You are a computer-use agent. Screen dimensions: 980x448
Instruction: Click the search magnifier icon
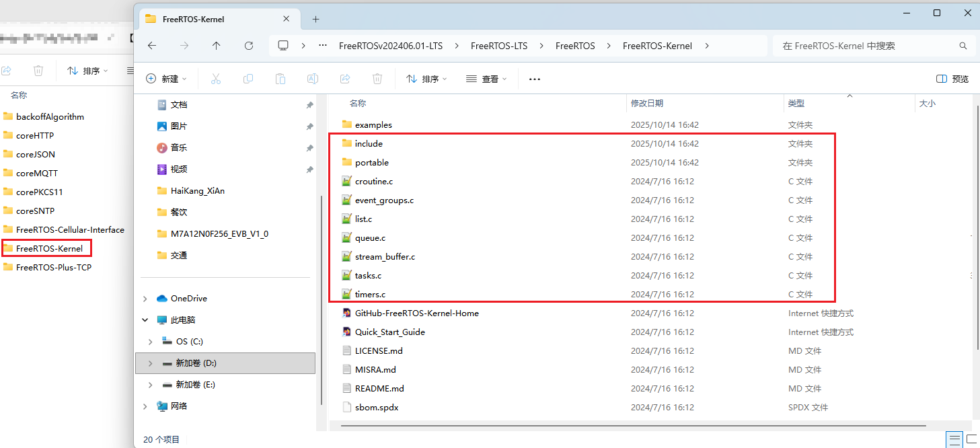tap(963, 46)
